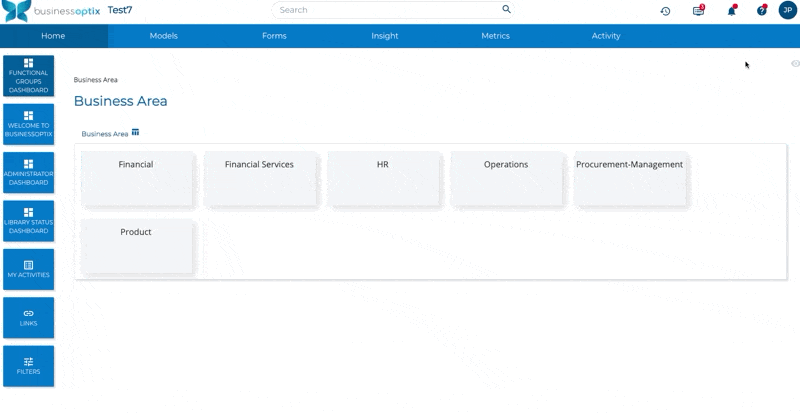Screen dimensions: 800x413
Task: Open the Procurement-Management card
Action: click(x=630, y=178)
